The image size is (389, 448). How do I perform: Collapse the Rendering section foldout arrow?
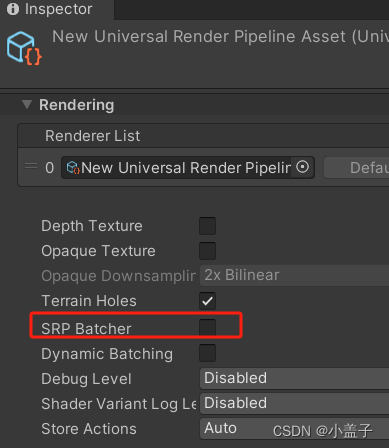[x=27, y=104]
